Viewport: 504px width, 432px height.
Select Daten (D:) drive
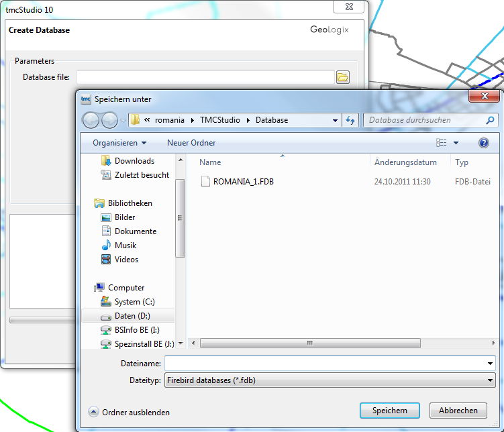tap(132, 316)
